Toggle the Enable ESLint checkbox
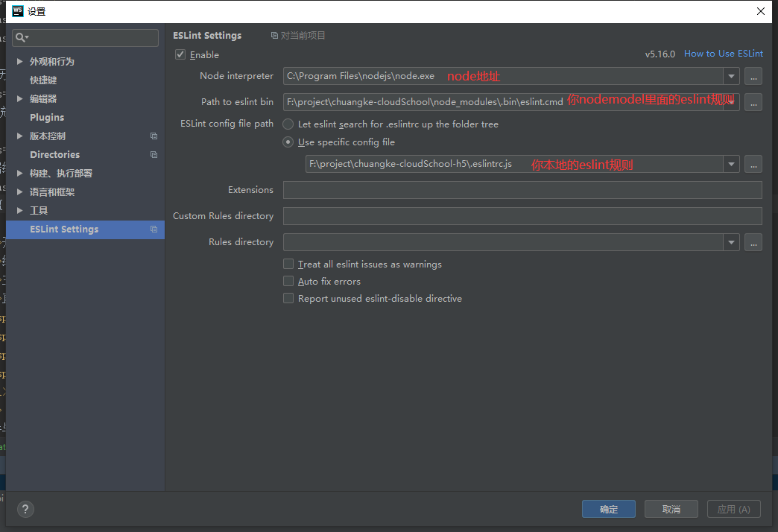 (180, 54)
